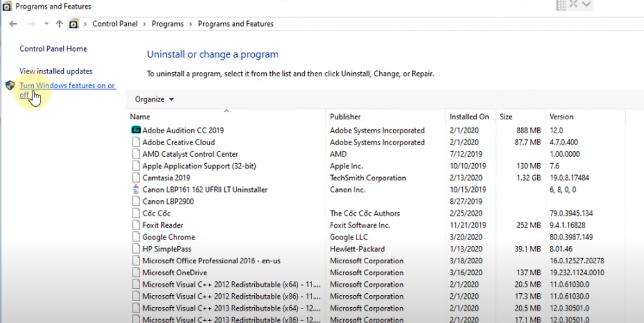This screenshot has height=323, width=644.
Task: Click installed date 7/12/2019 cell
Action: click(466, 155)
